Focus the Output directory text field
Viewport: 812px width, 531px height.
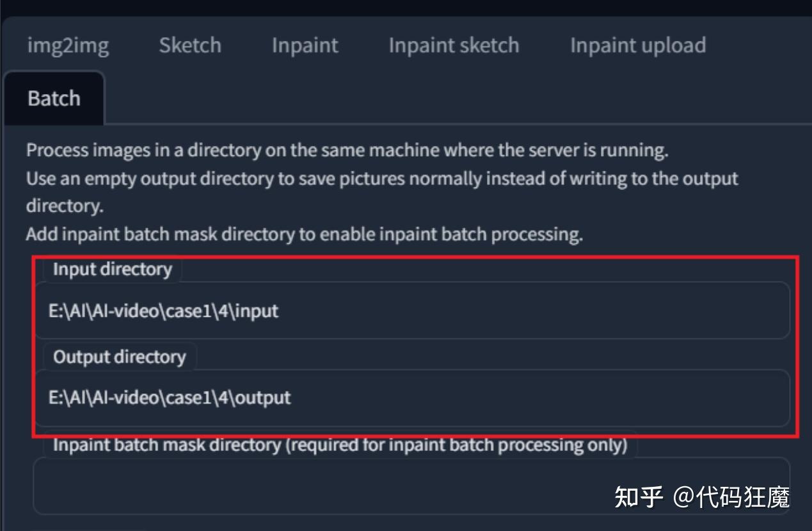click(x=411, y=398)
